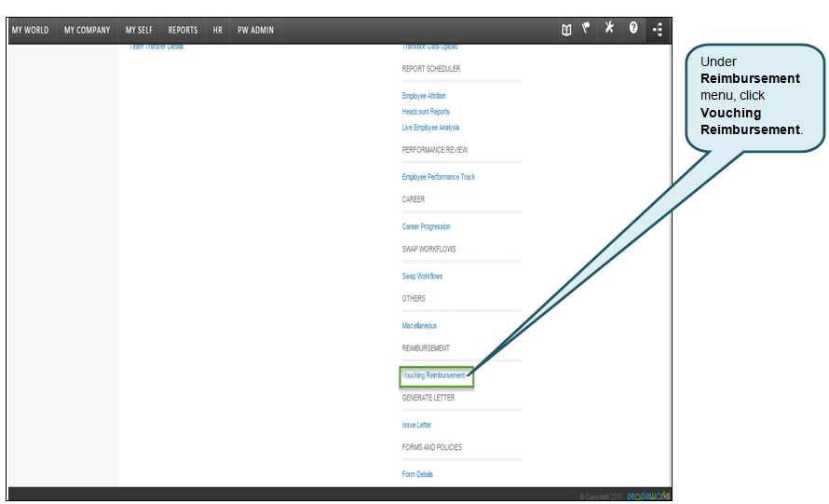
Task: Click the Vouching Reimbursement link
Action: (x=433, y=375)
